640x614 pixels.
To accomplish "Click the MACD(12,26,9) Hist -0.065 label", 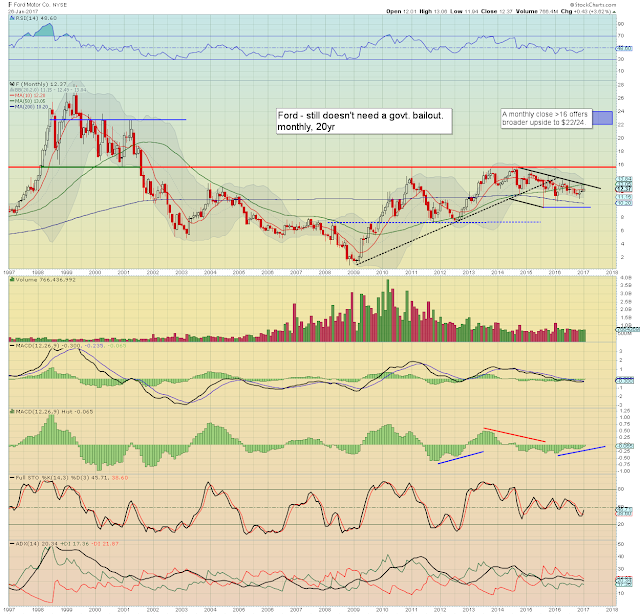I will [54, 412].
